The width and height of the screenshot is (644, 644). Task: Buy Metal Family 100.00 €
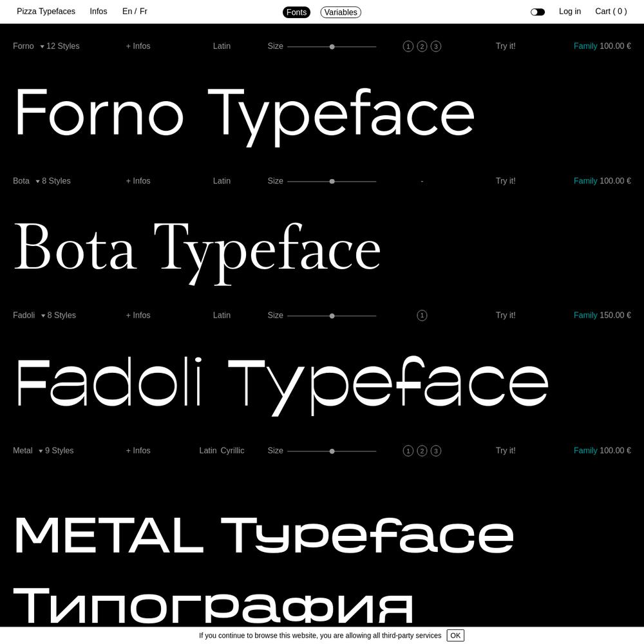coord(602,451)
